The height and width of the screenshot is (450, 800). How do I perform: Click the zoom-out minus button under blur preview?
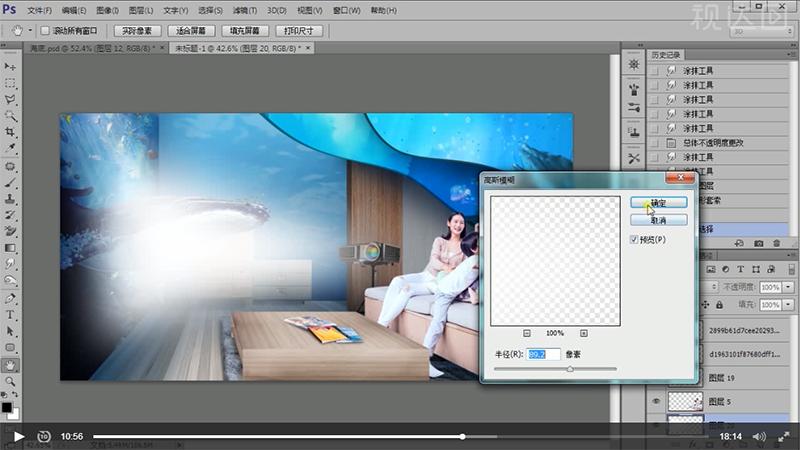(x=527, y=332)
